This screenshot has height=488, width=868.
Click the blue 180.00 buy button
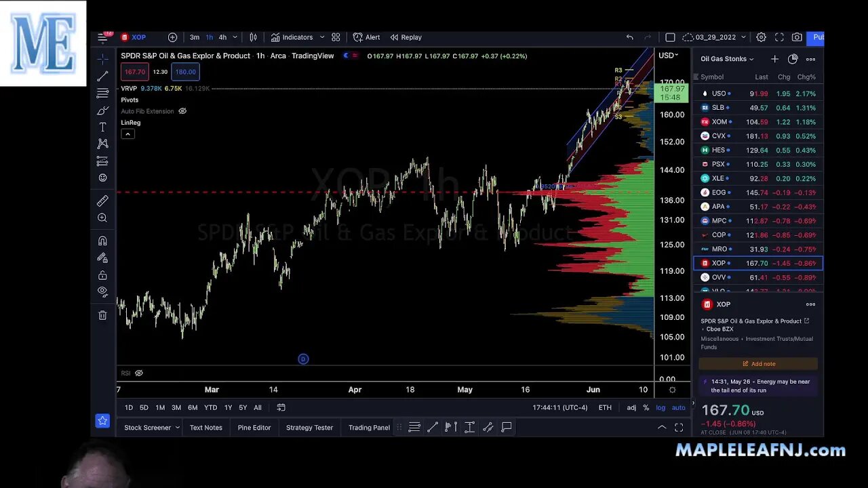pos(185,72)
